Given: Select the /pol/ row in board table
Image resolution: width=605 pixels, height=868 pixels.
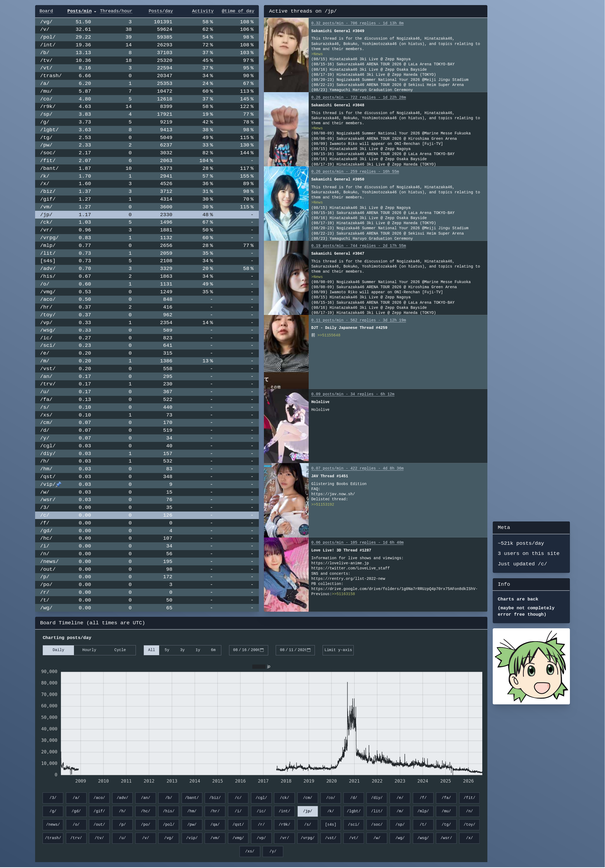Looking at the screenshot, I should [147, 37].
